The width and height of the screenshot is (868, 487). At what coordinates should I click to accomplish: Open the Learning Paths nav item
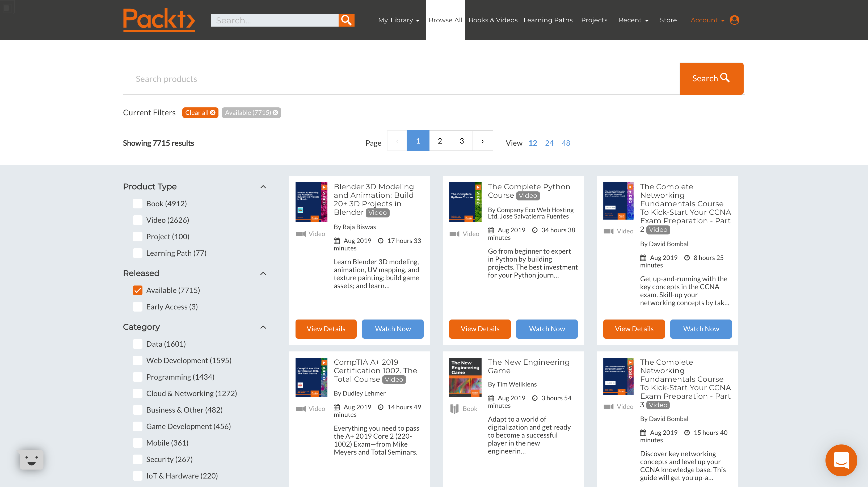(548, 20)
